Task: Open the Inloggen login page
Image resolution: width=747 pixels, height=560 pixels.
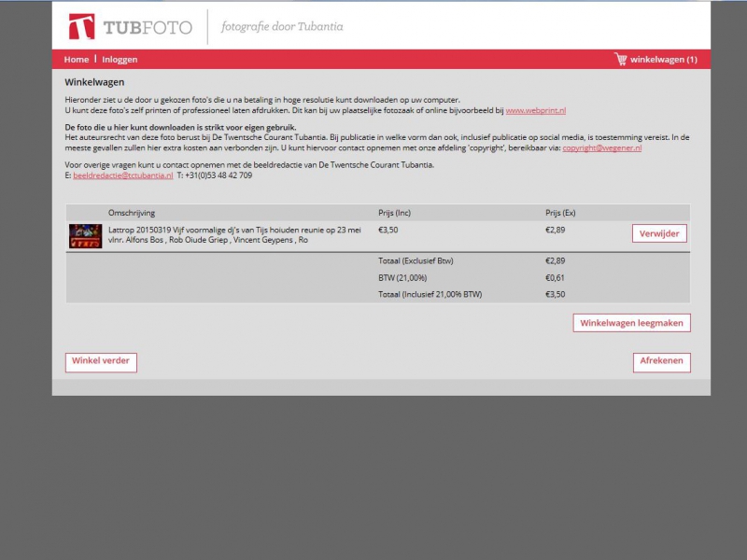Action: (120, 60)
